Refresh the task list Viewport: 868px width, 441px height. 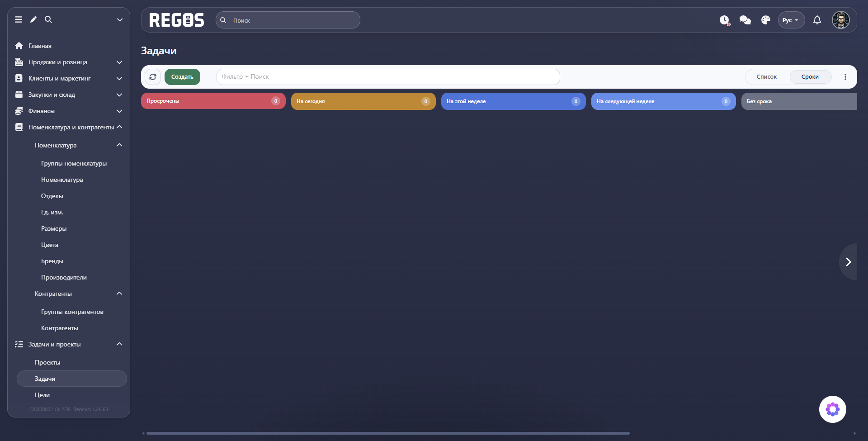(x=153, y=77)
